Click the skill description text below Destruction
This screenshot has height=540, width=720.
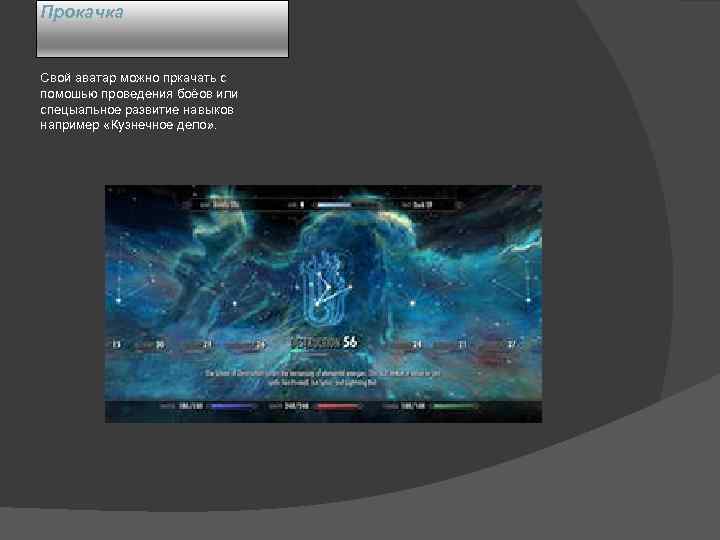[x=322, y=377]
